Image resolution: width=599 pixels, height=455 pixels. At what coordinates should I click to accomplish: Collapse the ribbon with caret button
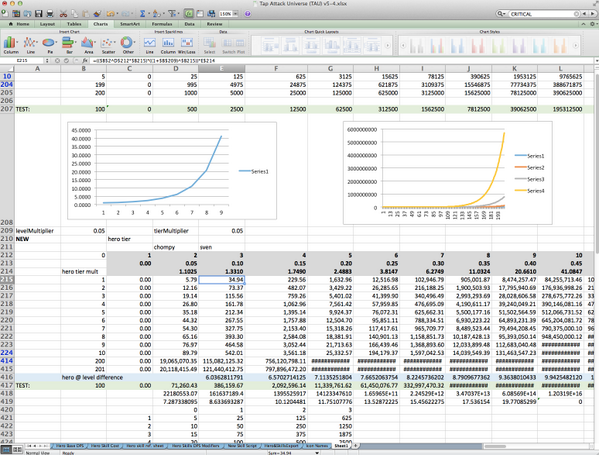click(583, 24)
